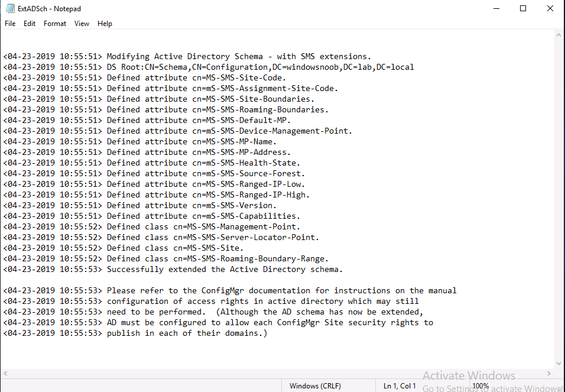Click 'Successfully extended the Active Directory schema' line
This screenshot has width=565, height=392.
pyautogui.click(x=173, y=270)
